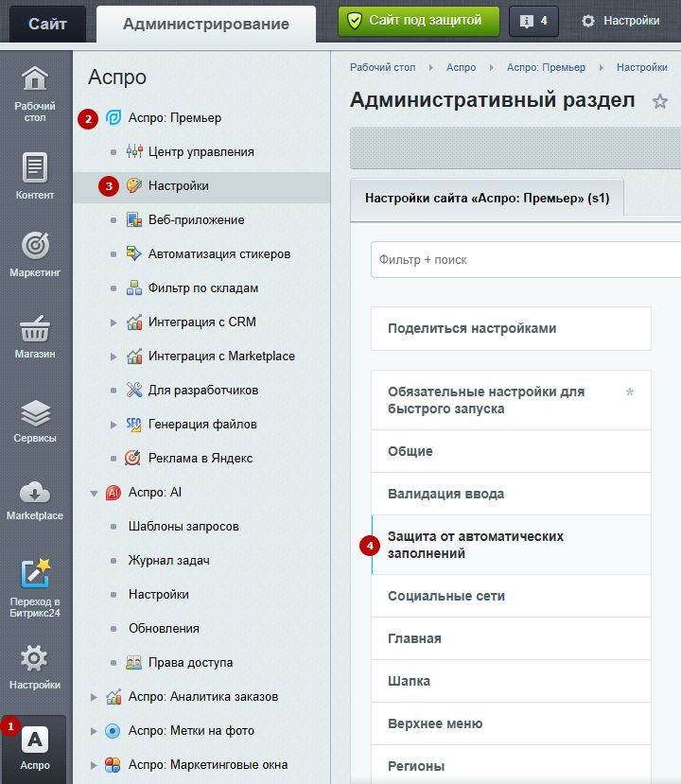
Task: Add page to favorites star
Action: (x=659, y=101)
